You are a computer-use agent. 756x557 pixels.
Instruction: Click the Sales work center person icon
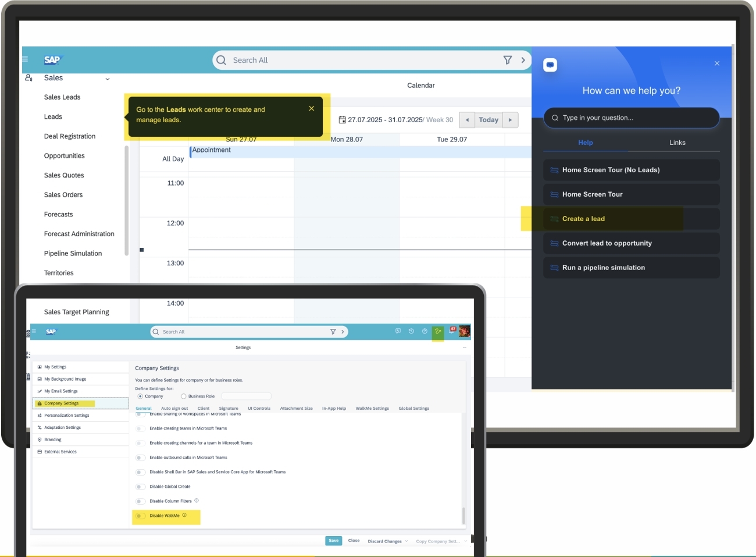tap(28, 78)
